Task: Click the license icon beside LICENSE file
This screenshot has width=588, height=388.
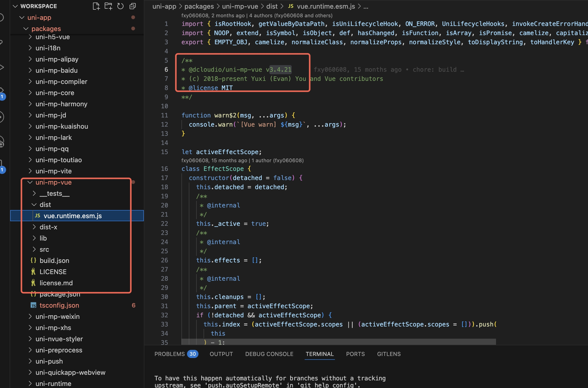Action: 33,272
